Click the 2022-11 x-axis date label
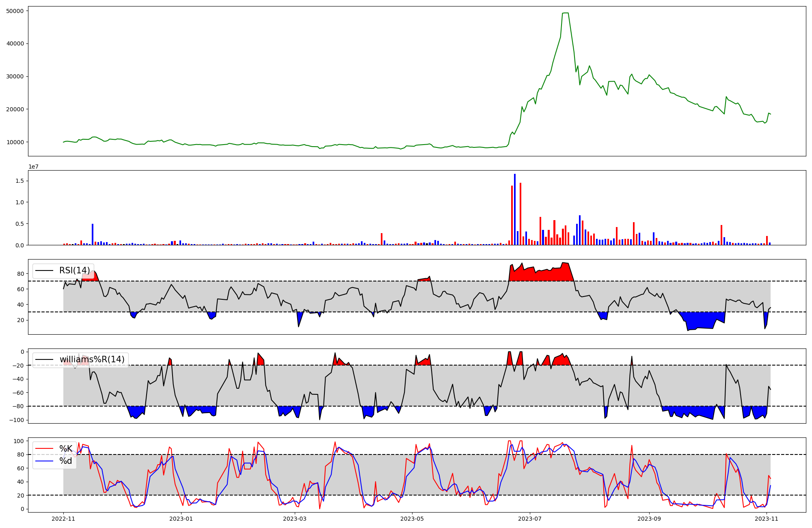This screenshot has height=528, width=812. [64, 519]
